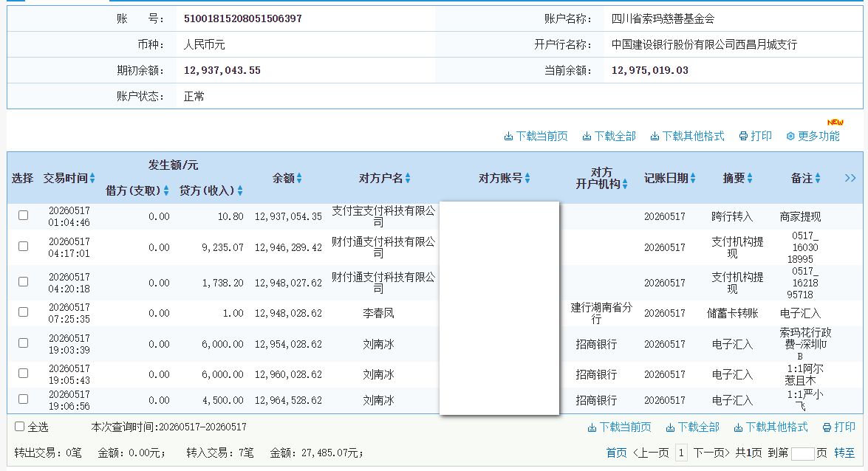Go to 上一页 previous page
Image resolution: width=868 pixels, height=471 pixels.
[x=651, y=453]
